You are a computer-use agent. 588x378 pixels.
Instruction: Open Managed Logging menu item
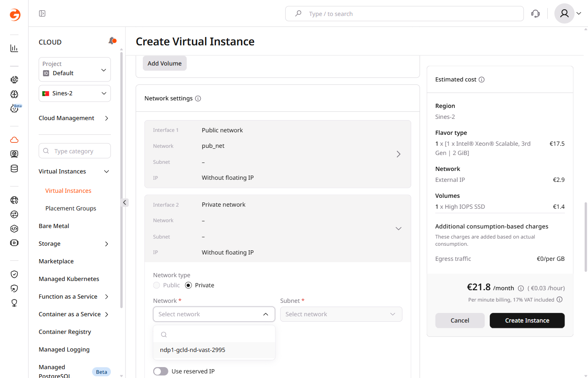point(64,349)
